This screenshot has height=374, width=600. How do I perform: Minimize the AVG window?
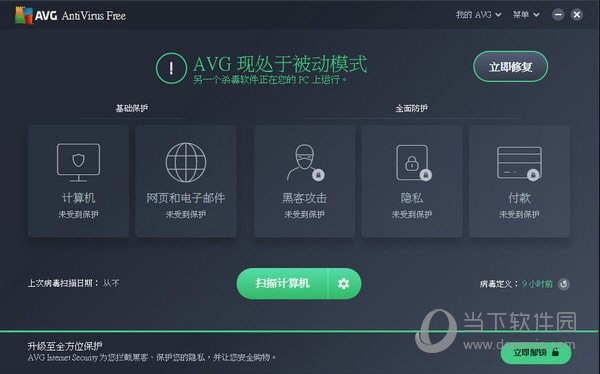(x=558, y=15)
